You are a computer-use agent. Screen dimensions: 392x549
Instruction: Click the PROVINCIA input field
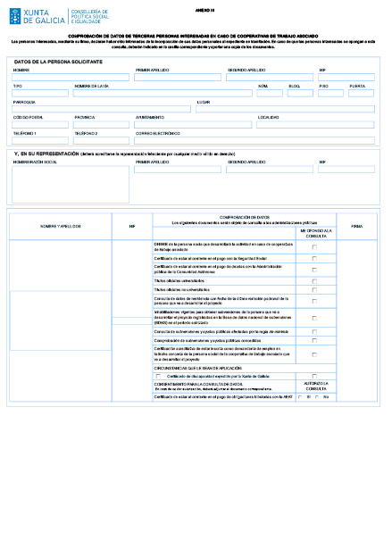pyautogui.click(x=101, y=125)
